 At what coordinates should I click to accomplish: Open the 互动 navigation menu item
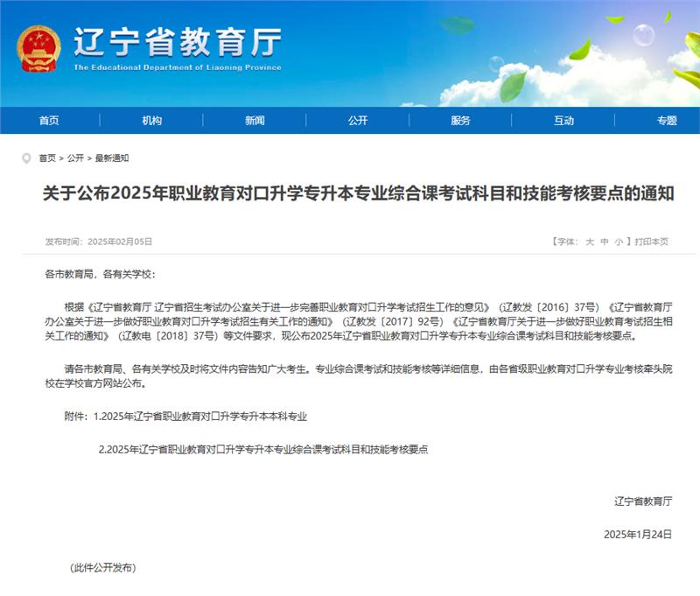pyautogui.click(x=563, y=120)
